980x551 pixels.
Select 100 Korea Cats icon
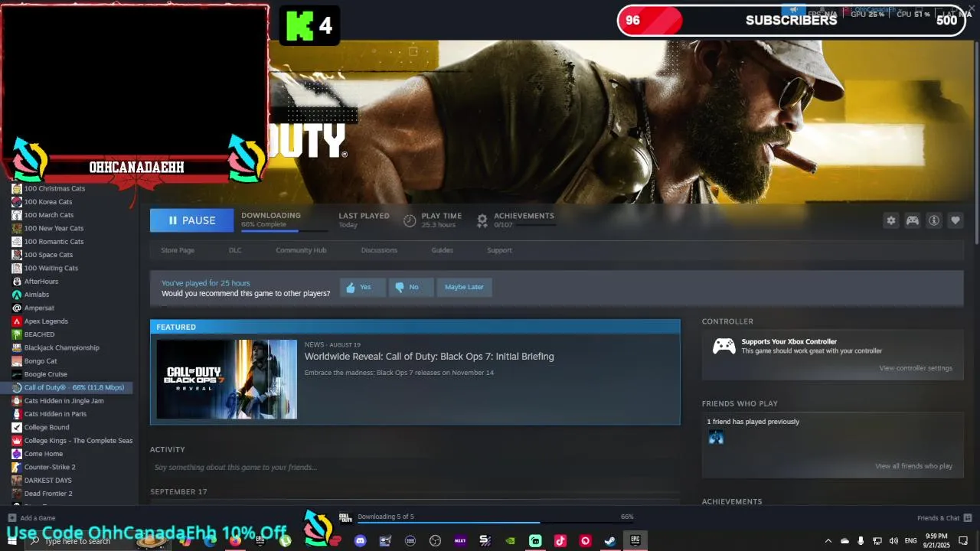pos(16,202)
